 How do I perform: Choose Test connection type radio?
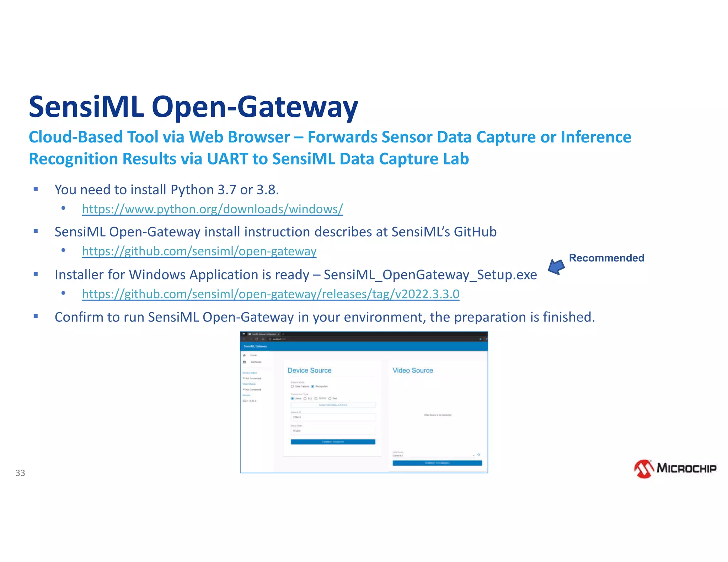[x=330, y=399]
